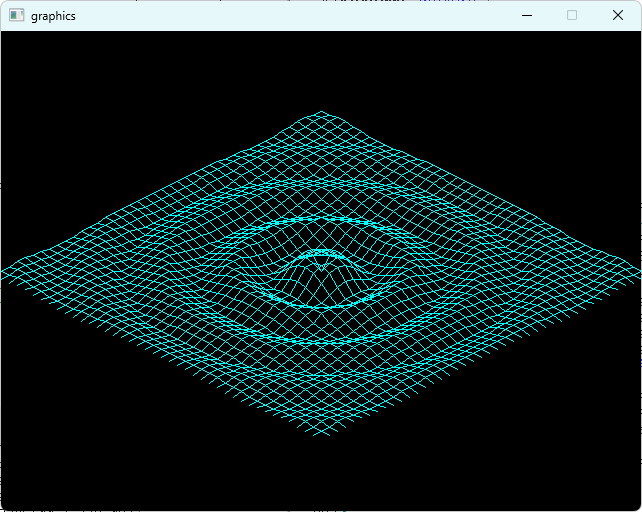The width and height of the screenshot is (642, 512).
Task: Click the disabled maximize button
Action: 572,16
